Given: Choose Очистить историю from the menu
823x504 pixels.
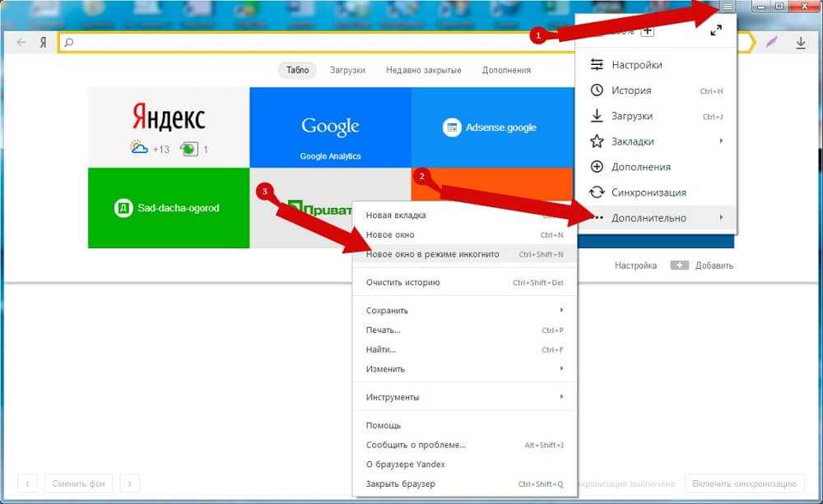Looking at the screenshot, I should point(402,283).
